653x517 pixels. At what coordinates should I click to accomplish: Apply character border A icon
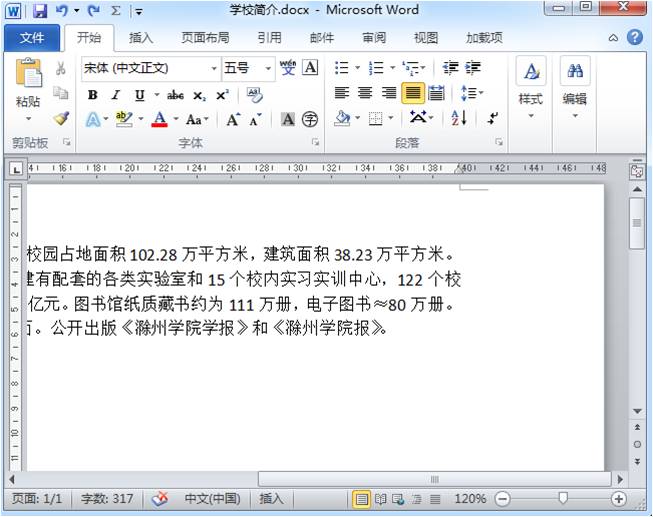(x=310, y=67)
